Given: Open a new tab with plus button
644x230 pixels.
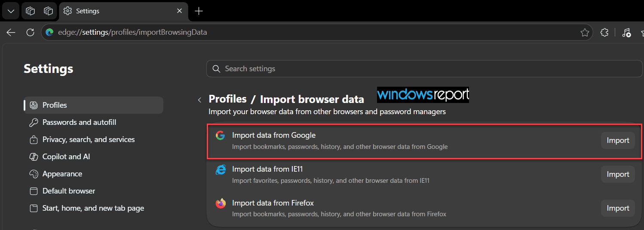Looking at the screenshot, I should (x=199, y=11).
